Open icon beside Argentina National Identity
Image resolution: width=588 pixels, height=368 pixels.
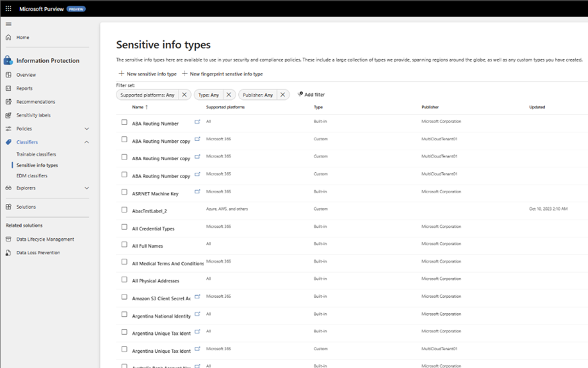click(x=197, y=314)
